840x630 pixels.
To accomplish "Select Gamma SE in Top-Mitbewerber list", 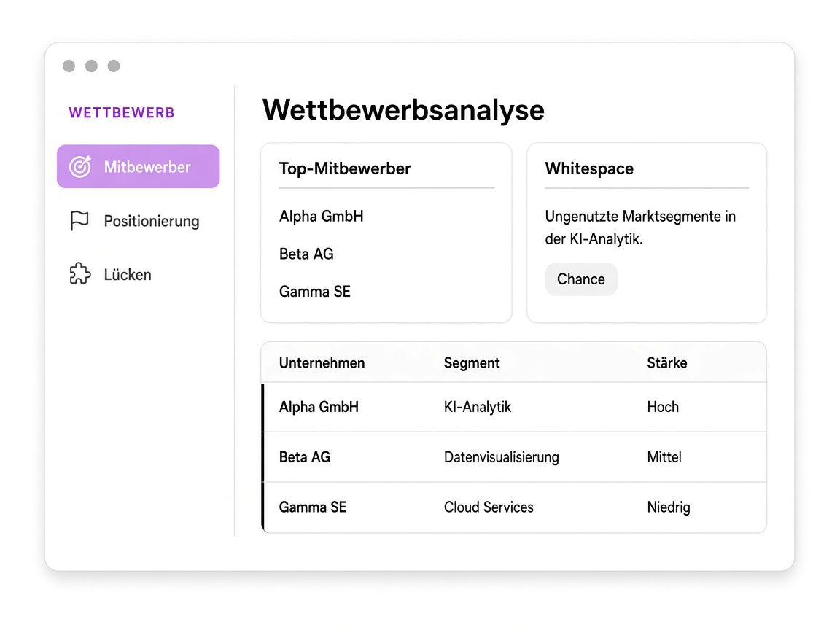I will (x=314, y=292).
